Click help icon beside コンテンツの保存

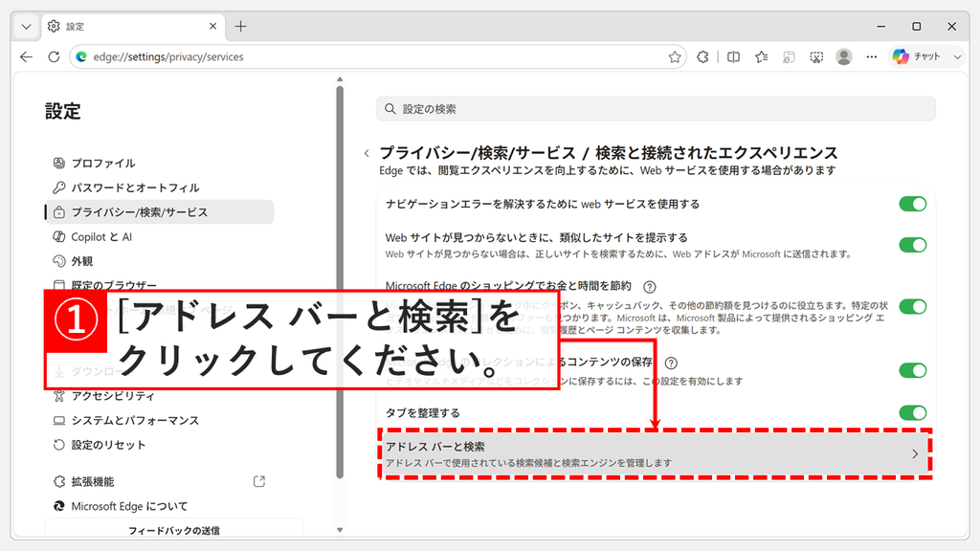[671, 363]
